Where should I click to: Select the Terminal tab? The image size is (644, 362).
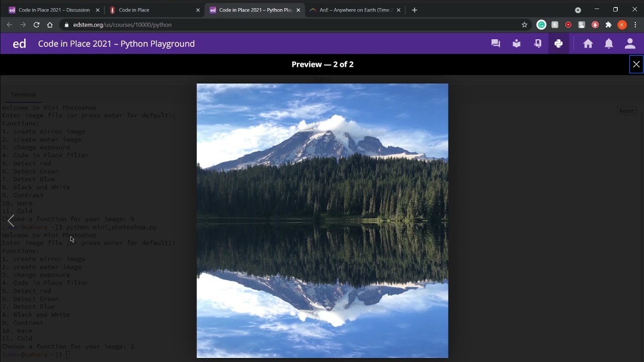(x=23, y=95)
